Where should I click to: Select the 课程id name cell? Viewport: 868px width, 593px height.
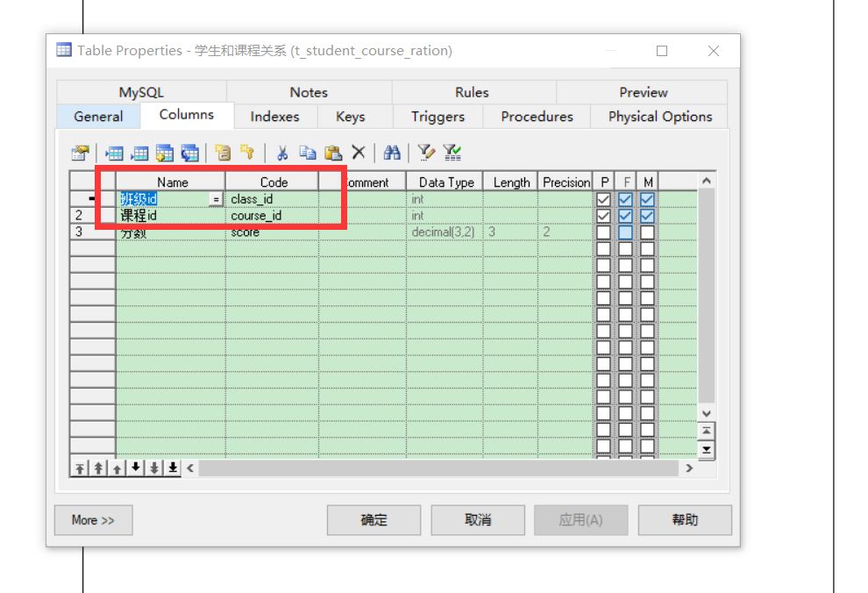click(170, 216)
